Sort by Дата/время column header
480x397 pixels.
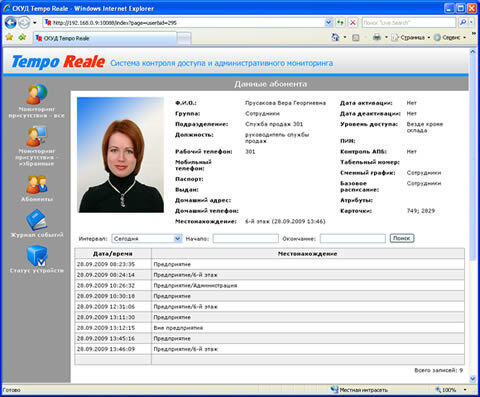(113, 254)
